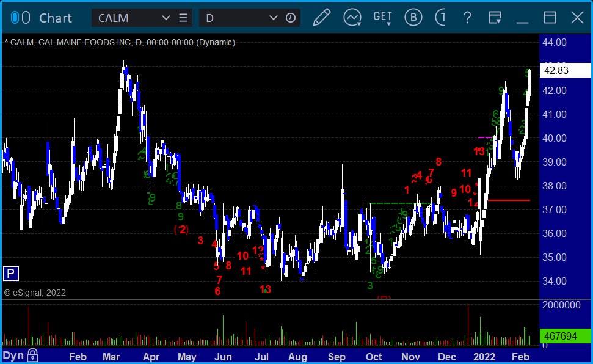Click the Jun label on the time axis

coord(223,357)
